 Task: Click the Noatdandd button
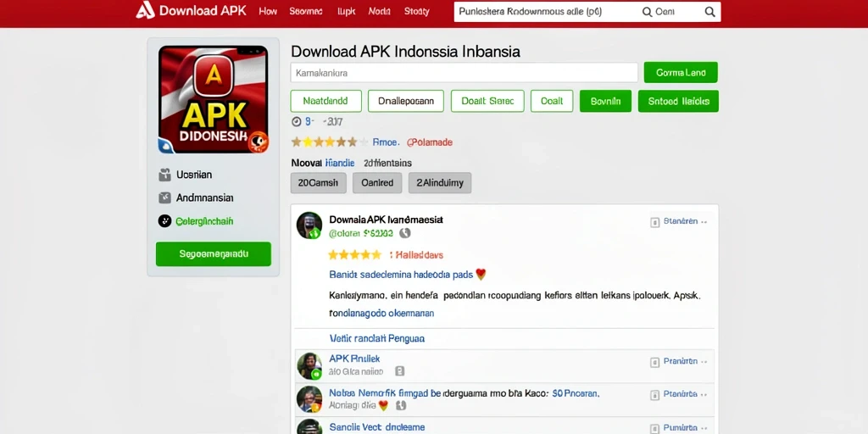tap(325, 102)
